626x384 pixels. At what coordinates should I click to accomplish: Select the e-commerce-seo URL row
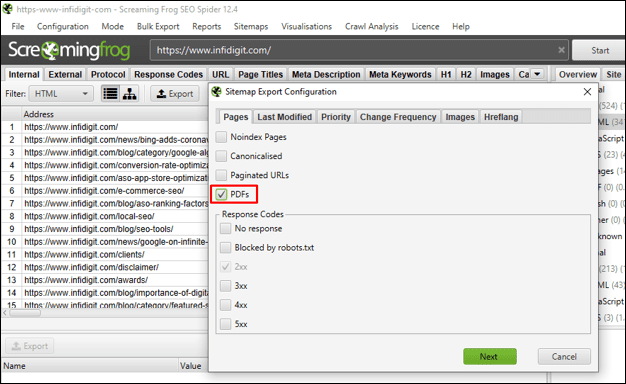tap(105, 191)
